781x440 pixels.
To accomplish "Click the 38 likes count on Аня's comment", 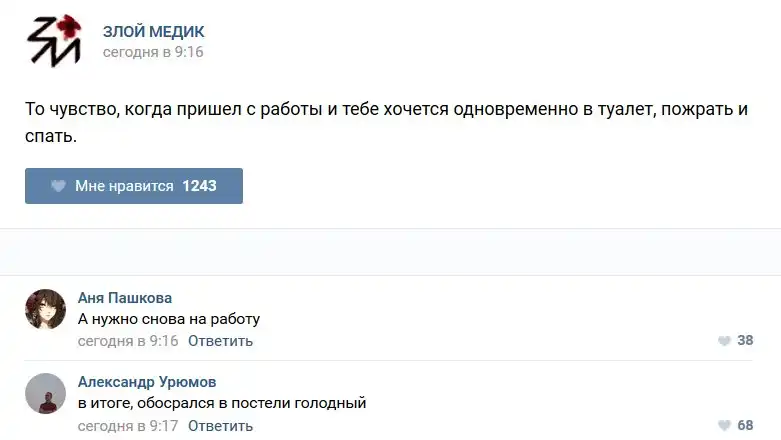I will point(745,341).
